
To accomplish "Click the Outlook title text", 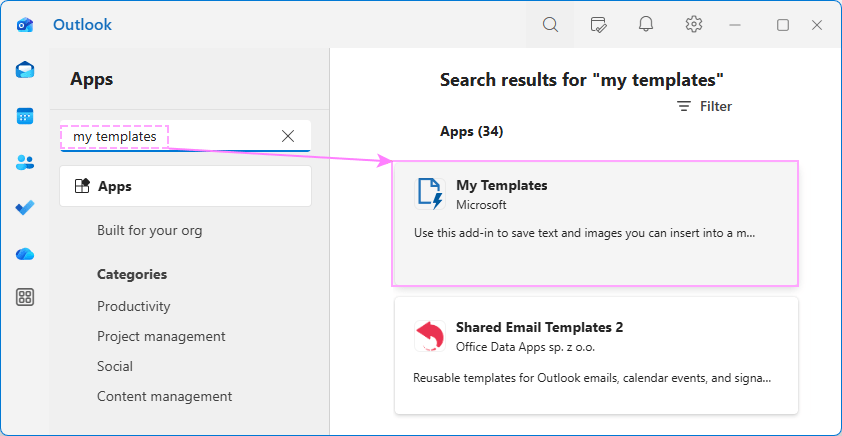I will click(82, 25).
